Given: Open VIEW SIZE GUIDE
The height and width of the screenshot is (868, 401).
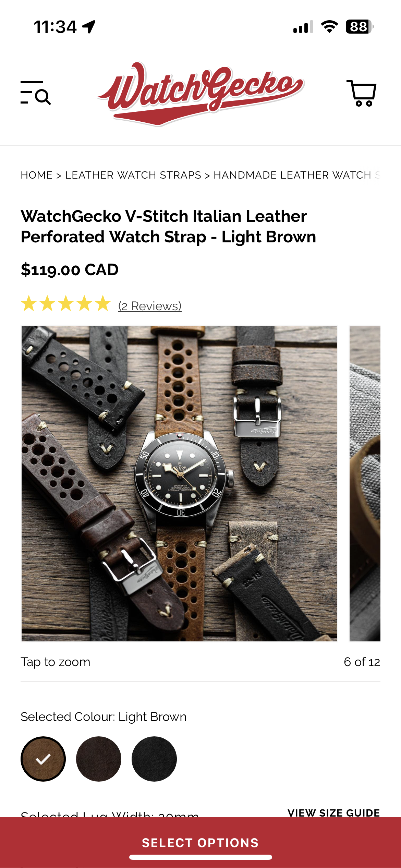Looking at the screenshot, I should [334, 812].
